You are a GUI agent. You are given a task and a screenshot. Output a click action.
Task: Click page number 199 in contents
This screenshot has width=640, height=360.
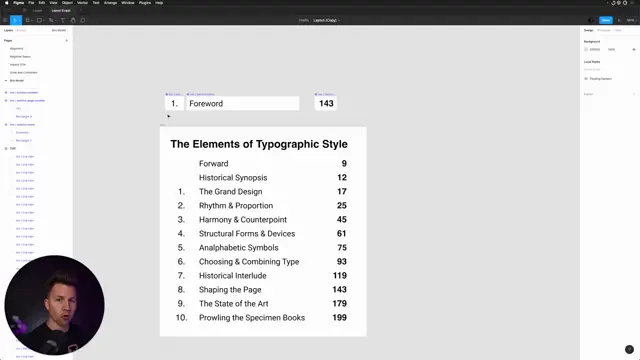340,318
